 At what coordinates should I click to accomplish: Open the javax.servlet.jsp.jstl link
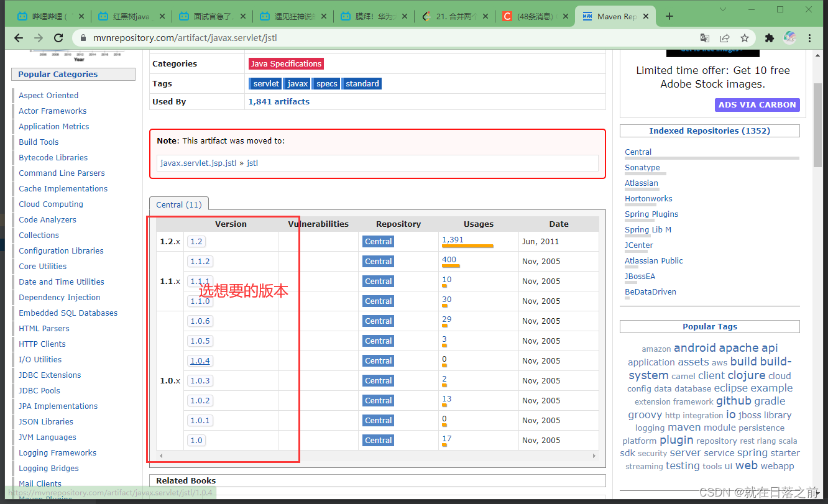[x=198, y=163]
